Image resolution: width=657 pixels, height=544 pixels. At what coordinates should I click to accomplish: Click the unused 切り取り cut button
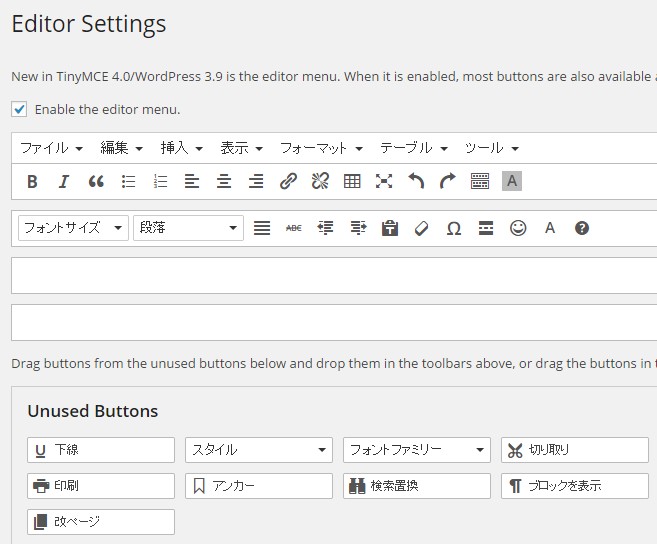click(575, 450)
